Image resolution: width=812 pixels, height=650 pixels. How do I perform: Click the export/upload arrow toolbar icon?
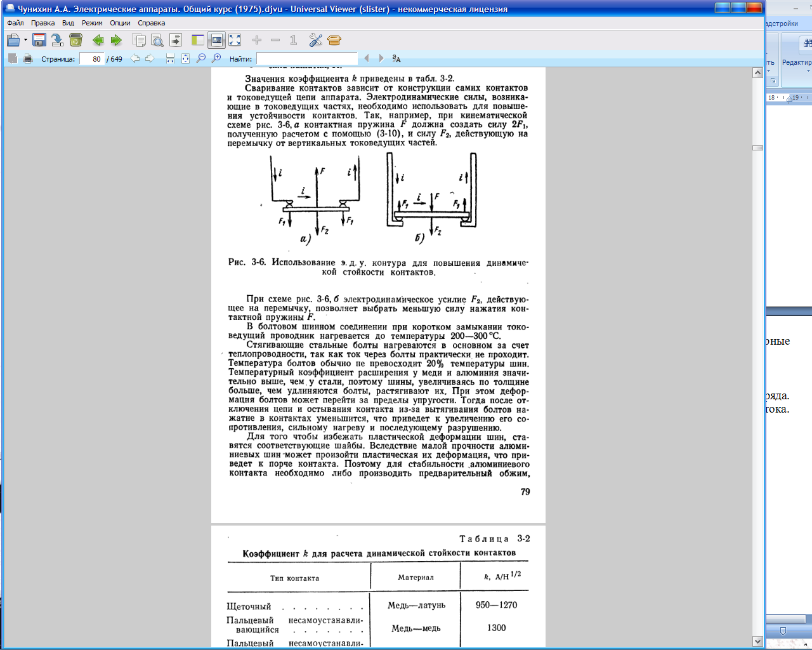tap(57, 40)
